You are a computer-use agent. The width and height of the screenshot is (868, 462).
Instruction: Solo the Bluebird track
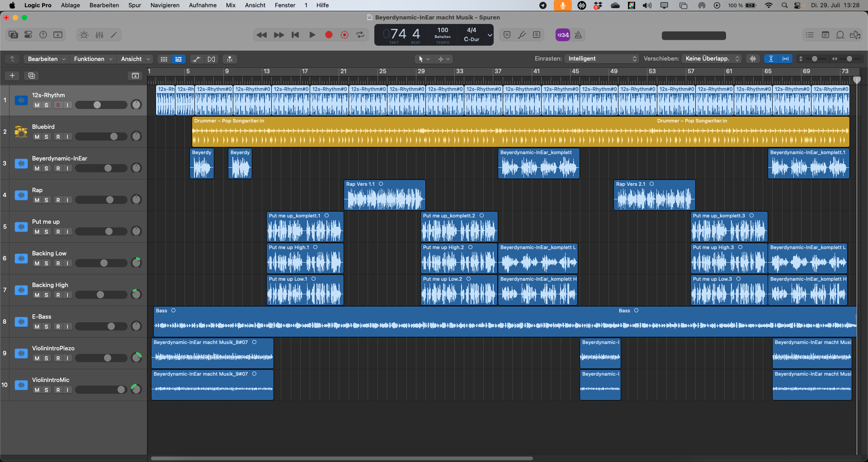pyautogui.click(x=46, y=137)
